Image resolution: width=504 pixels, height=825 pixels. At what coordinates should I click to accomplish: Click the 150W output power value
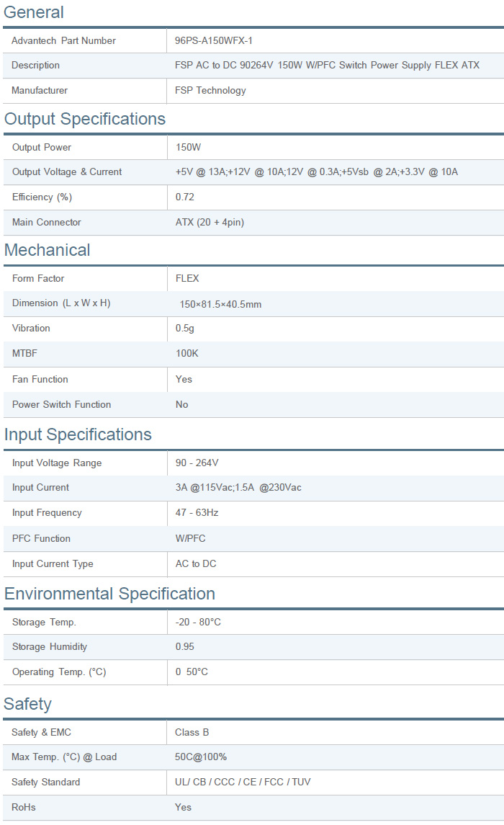coord(188,147)
